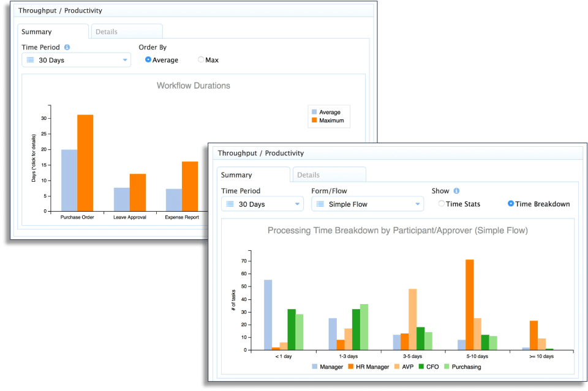The height and width of the screenshot is (391, 588).
Task: Select the Time Breakdown radio option
Action: click(511, 203)
